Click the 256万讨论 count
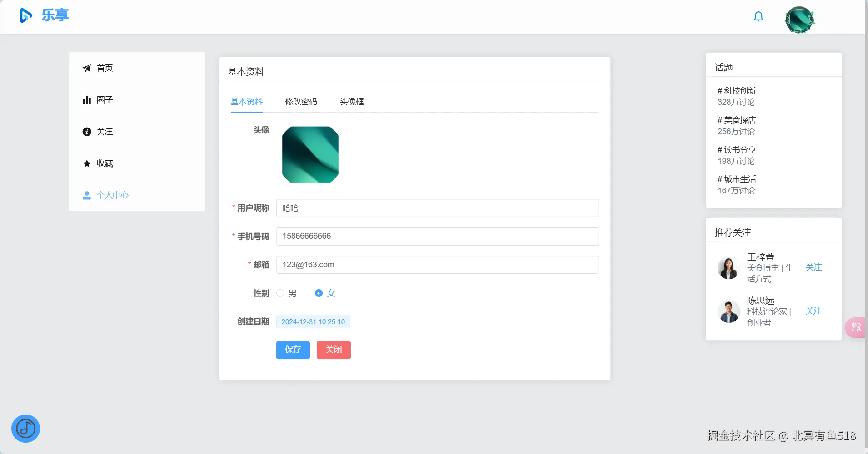The image size is (868, 454). 736,132
